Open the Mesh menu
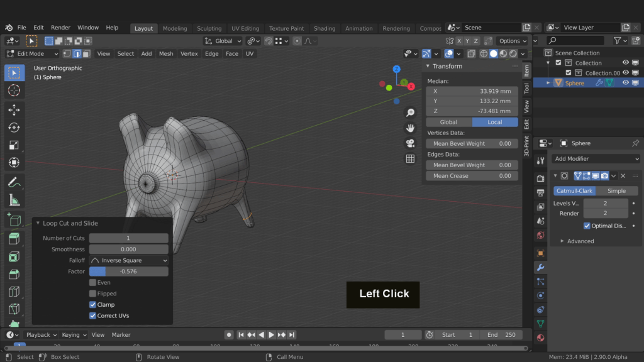Screen dimensions: 644x362 [x=166, y=54]
